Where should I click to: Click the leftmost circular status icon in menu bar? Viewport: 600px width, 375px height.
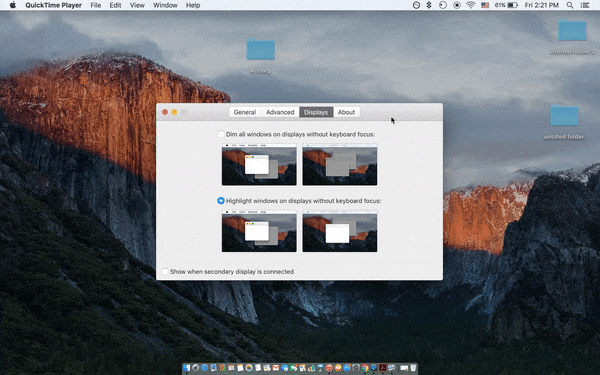(416, 5)
